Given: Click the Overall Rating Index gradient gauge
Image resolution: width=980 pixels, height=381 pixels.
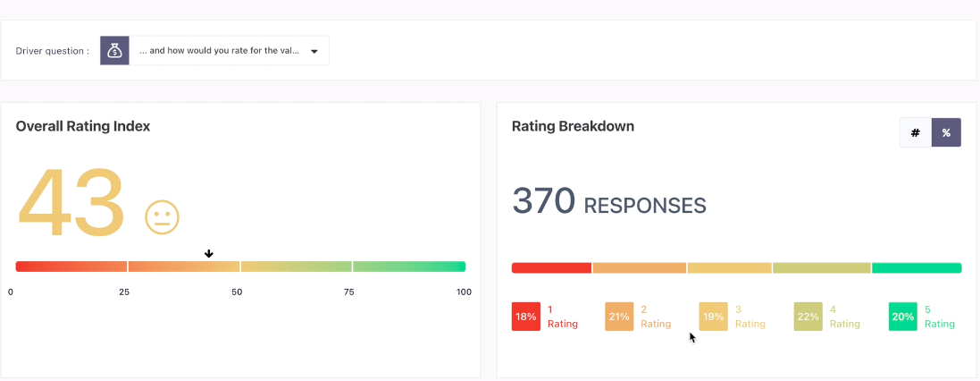Looking at the screenshot, I should (240, 267).
